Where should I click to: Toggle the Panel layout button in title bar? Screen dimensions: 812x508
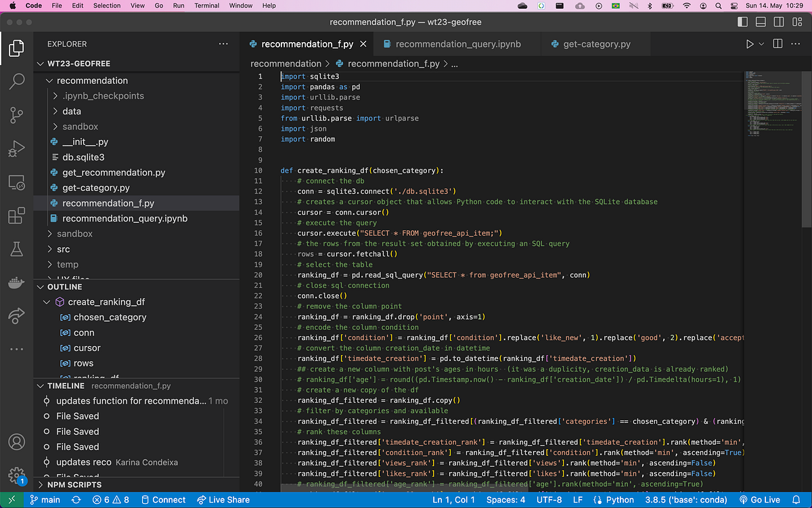(761, 22)
